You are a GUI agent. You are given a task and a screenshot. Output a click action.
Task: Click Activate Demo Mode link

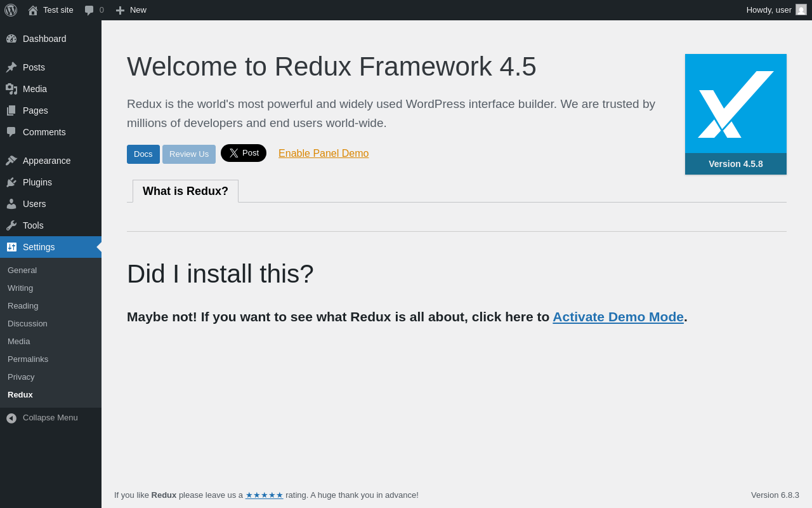[618, 317]
